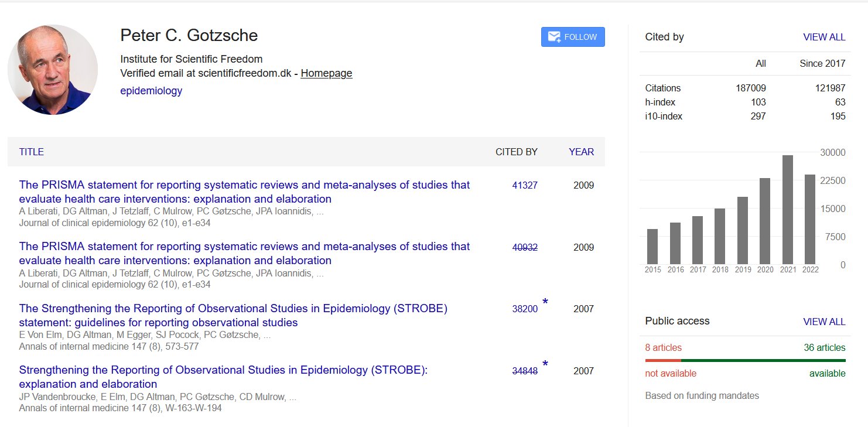Screen dimensions: 868x427
Task: Open the 8 articles not available link
Action: coord(663,347)
